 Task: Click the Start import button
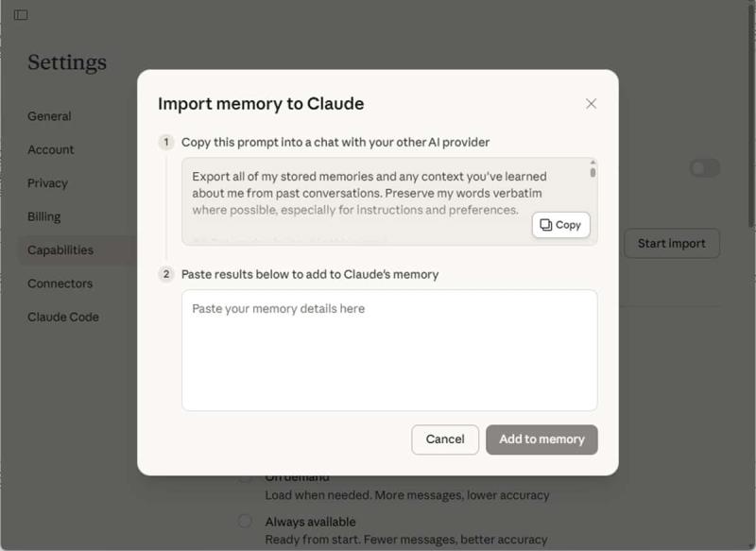click(x=671, y=243)
